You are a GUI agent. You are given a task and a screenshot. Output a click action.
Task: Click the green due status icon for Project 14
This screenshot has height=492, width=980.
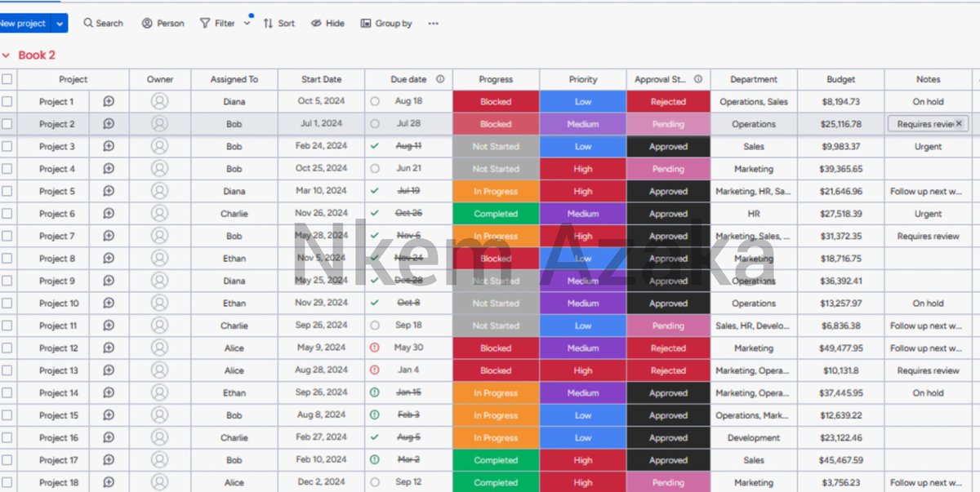point(375,392)
